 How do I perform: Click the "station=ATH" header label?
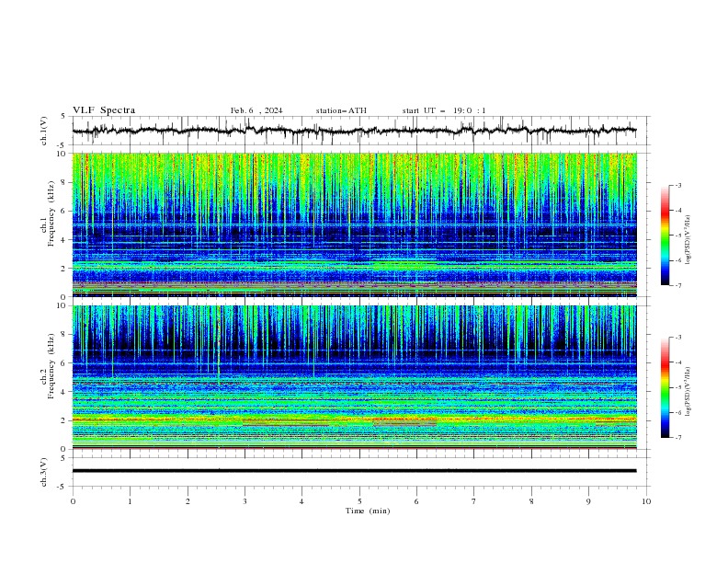pyautogui.click(x=341, y=110)
